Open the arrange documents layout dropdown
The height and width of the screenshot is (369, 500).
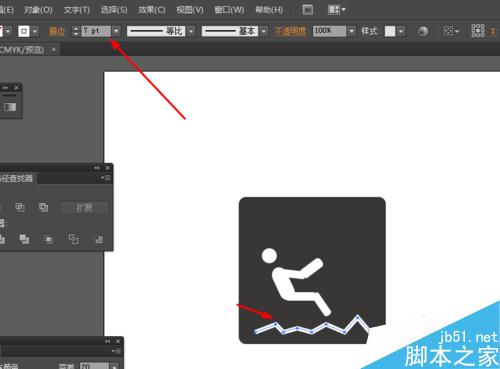[337, 10]
